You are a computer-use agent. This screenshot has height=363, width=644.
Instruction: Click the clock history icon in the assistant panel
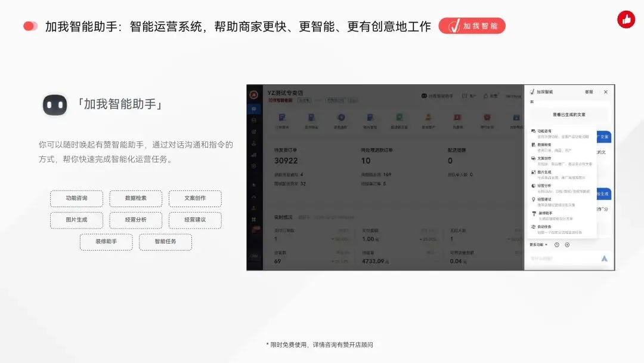click(x=556, y=245)
